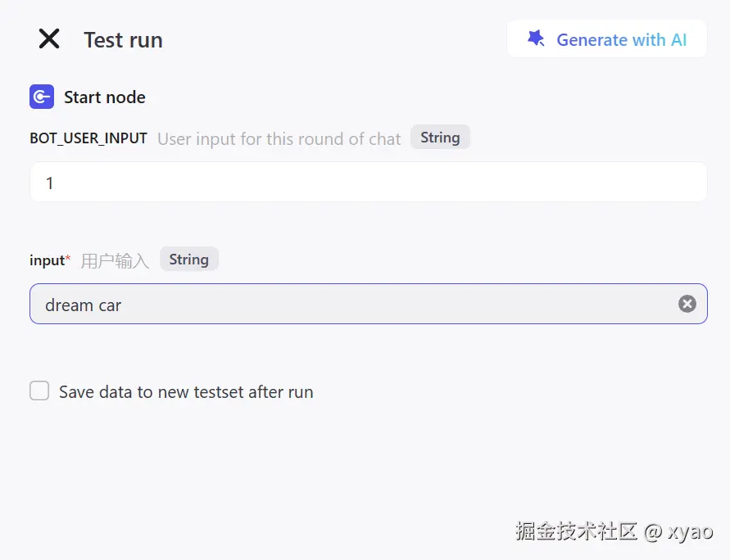Click the AI sparkle icon next to Generate

pyautogui.click(x=537, y=38)
